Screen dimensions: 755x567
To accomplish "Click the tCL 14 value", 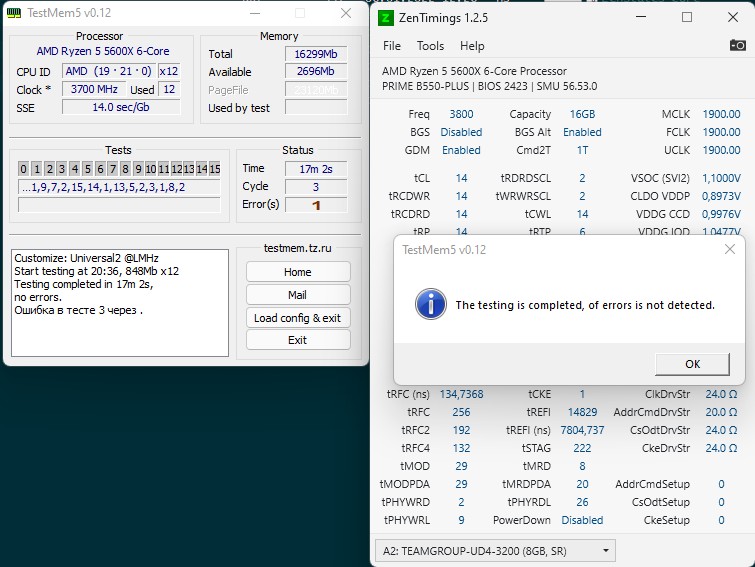I will click(x=461, y=178).
